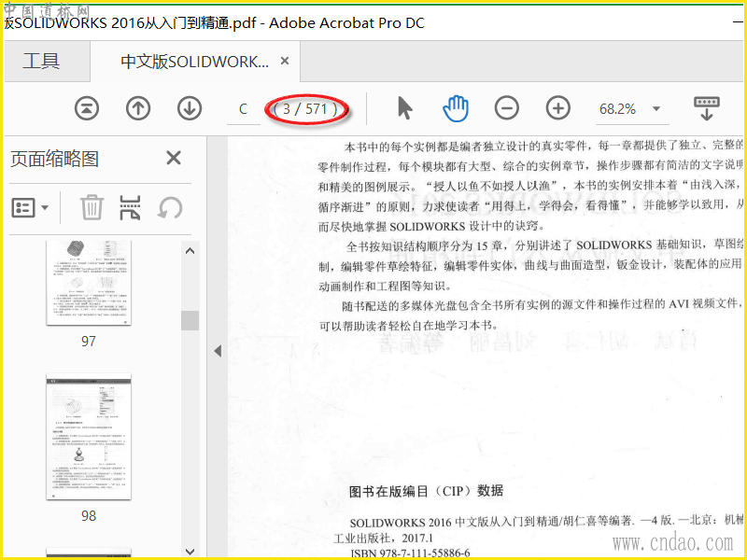Select the page 98 thumbnail
Image resolution: width=747 pixels, height=560 pixels.
pyautogui.click(x=89, y=437)
